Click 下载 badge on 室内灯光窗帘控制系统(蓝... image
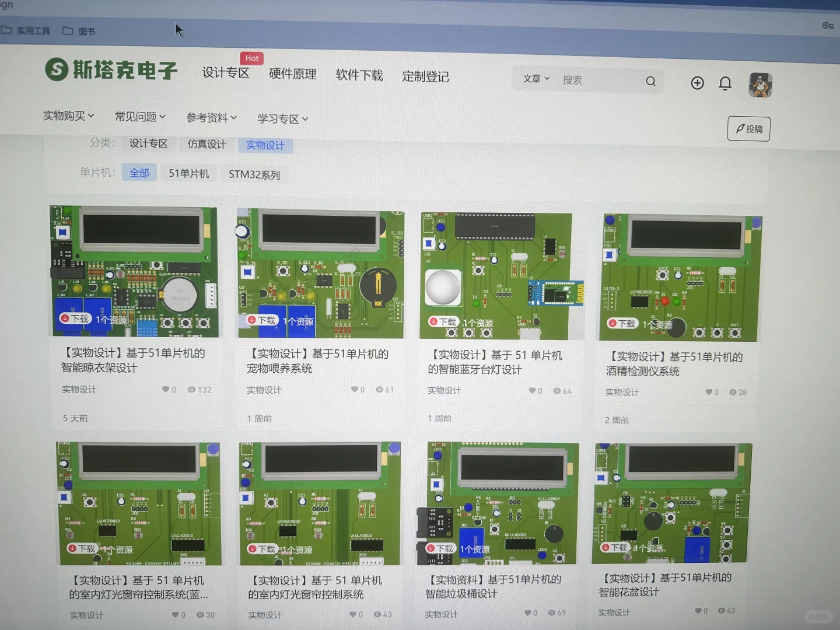The image size is (840, 630). pyautogui.click(x=82, y=548)
